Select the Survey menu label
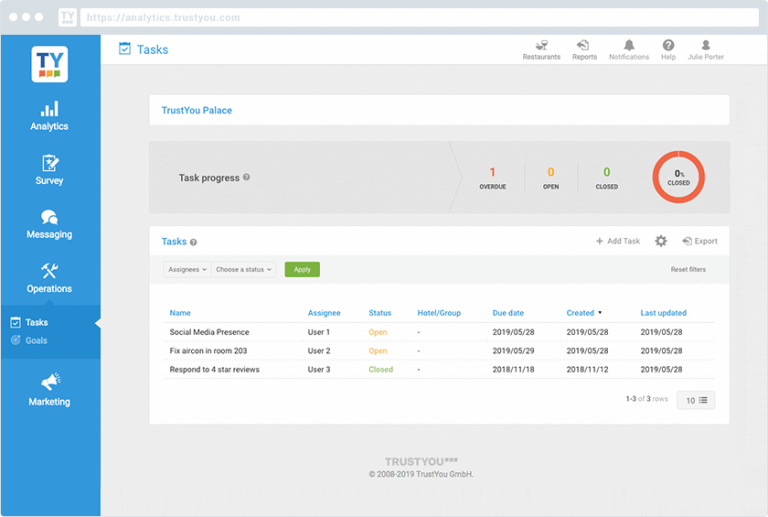768x517 pixels. 49,181
